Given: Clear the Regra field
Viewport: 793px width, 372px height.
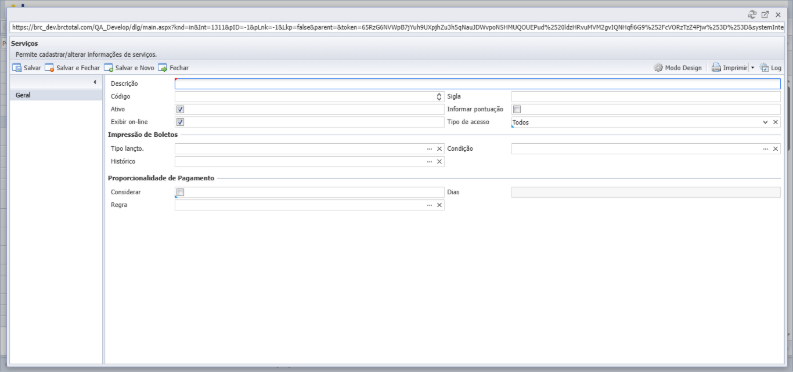Looking at the screenshot, I should pos(439,205).
